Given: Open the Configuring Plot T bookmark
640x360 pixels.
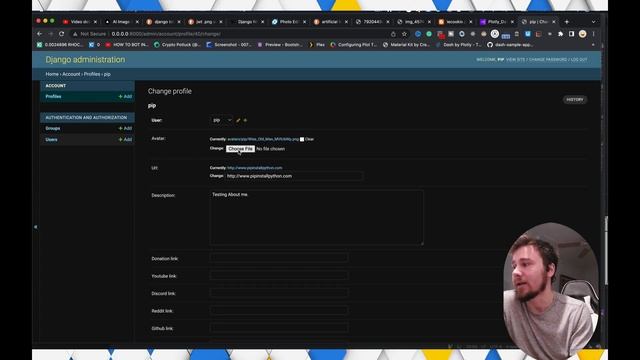Looking at the screenshot, I should [353, 45].
